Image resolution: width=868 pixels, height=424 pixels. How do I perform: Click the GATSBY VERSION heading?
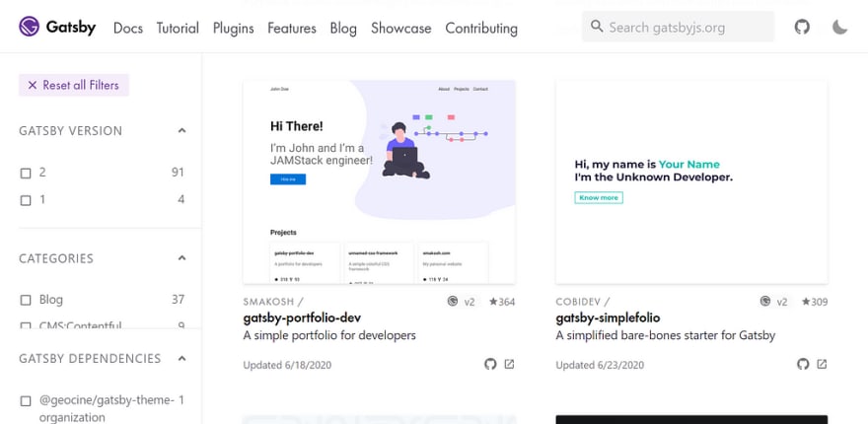point(71,131)
